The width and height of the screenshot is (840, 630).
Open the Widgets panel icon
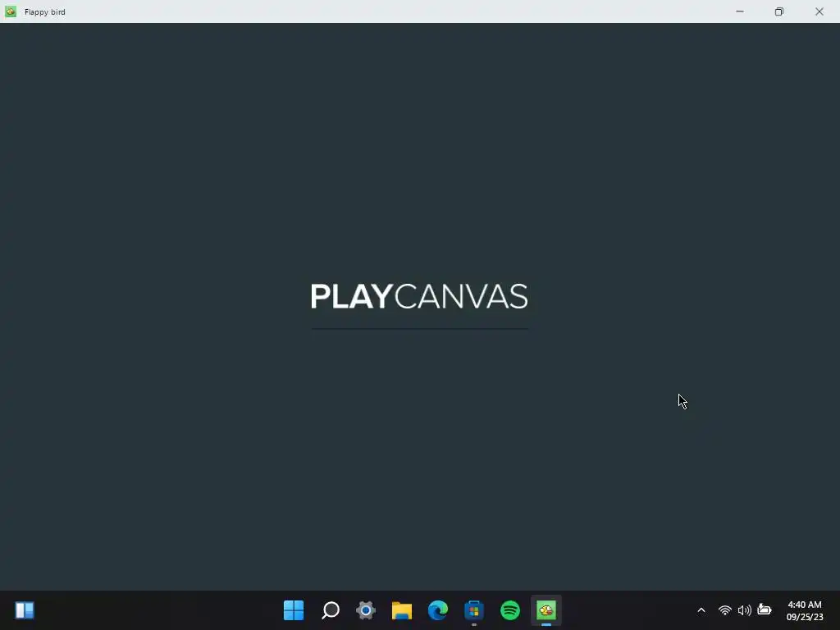[25, 610]
